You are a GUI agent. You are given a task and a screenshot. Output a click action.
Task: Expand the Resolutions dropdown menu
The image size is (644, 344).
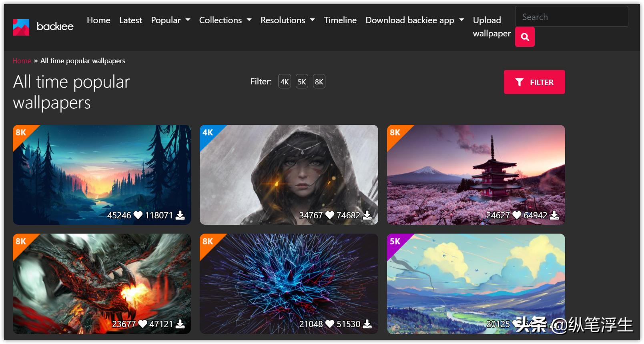pyautogui.click(x=288, y=20)
